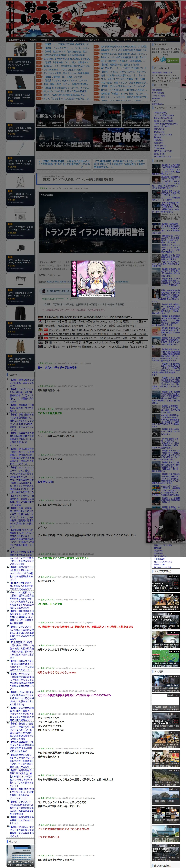Open the 政治・政府 (8857) category

[162, 126]
